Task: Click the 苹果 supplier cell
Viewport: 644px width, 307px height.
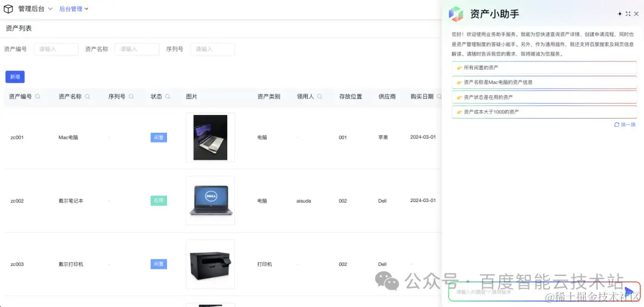Action: pyautogui.click(x=383, y=138)
